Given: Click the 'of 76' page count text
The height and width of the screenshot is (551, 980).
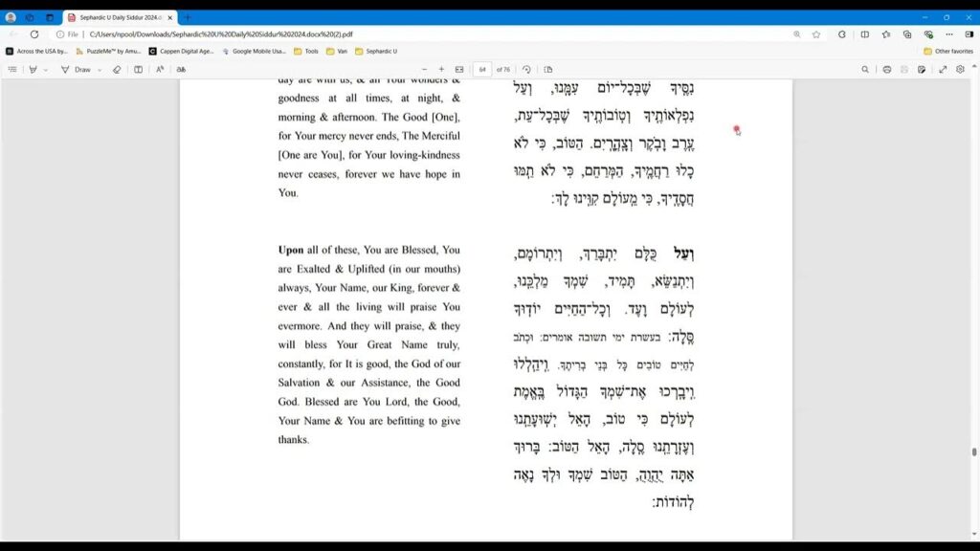Looking at the screenshot, I should point(503,69).
